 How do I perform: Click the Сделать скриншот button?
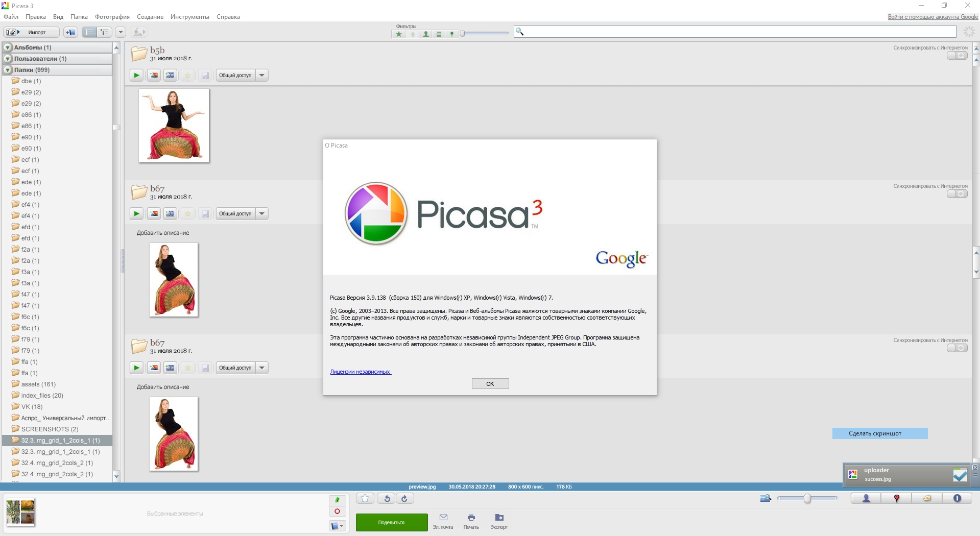tap(880, 433)
